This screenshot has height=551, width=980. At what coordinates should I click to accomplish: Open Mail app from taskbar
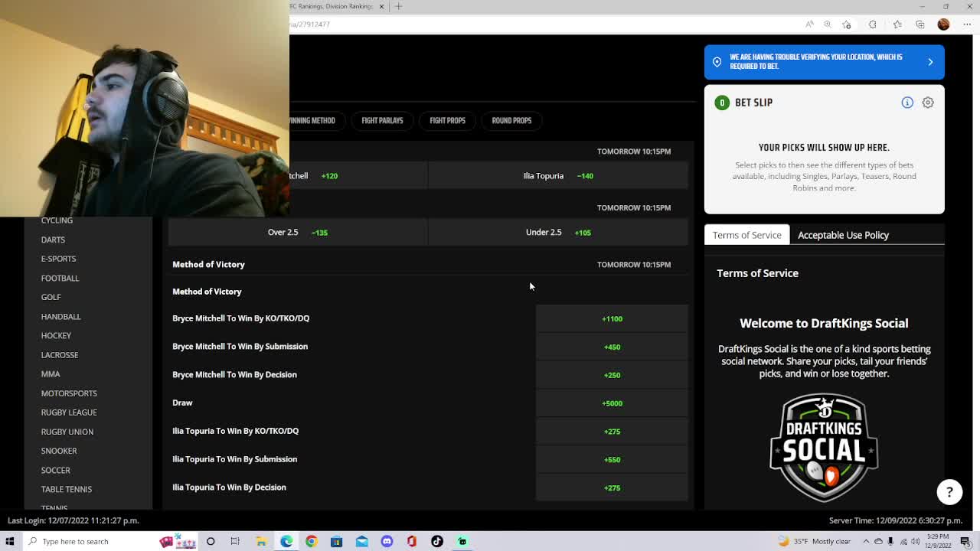(x=361, y=541)
